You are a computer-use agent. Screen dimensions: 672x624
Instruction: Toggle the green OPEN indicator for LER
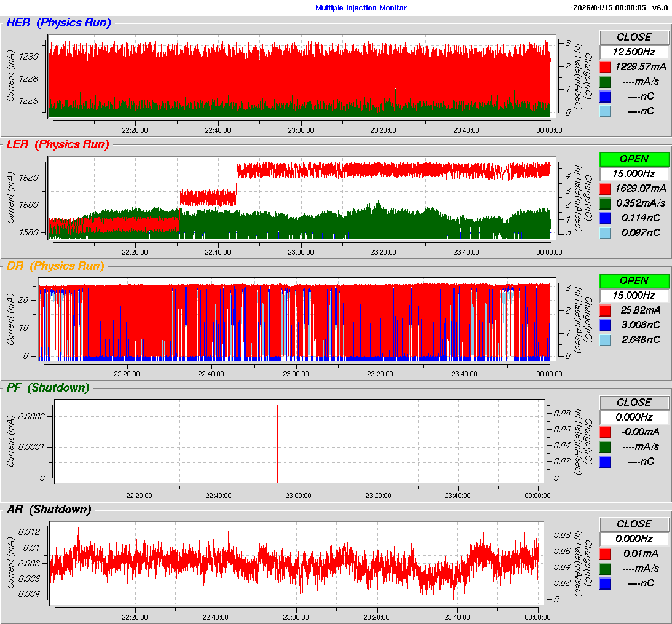coord(634,159)
